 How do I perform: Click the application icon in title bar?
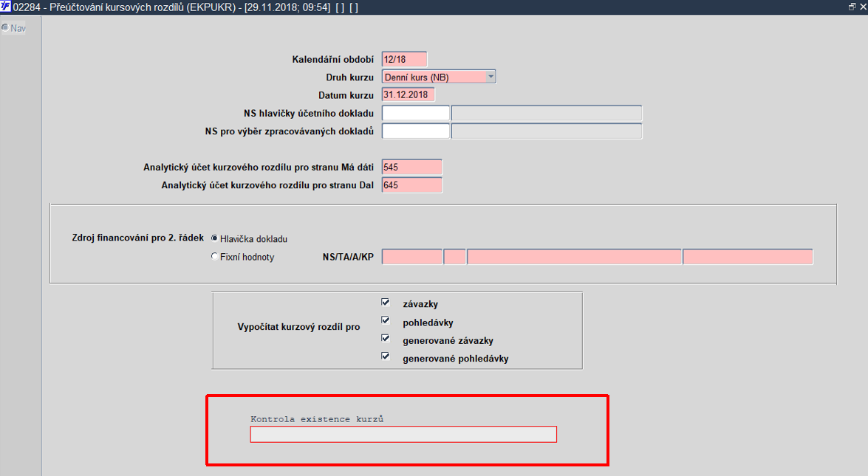pos(5,7)
